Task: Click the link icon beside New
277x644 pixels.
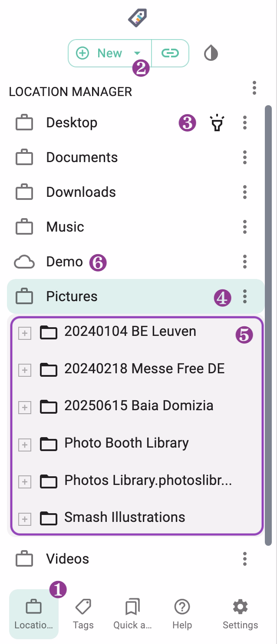Action: tap(170, 53)
